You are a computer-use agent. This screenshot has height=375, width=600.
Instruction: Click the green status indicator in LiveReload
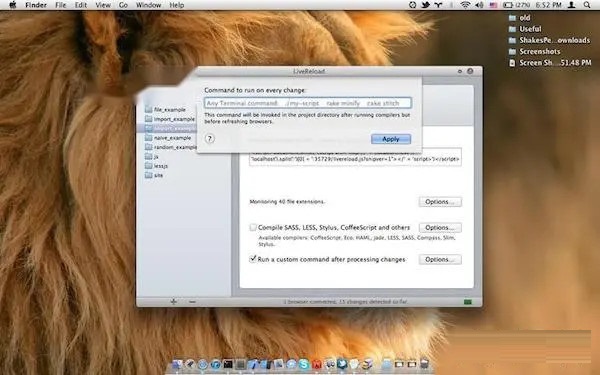468,302
